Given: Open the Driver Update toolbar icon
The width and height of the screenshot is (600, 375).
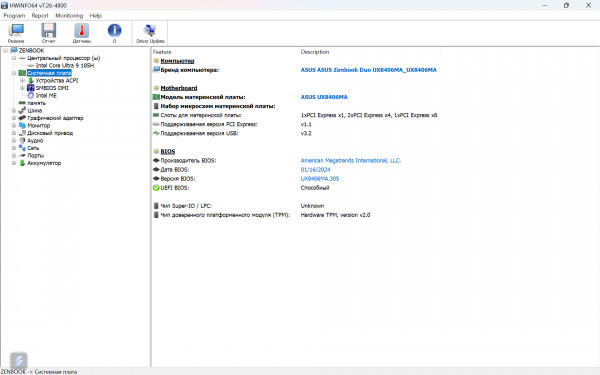Looking at the screenshot, I should pyautogui.click(x=150, y=33).
